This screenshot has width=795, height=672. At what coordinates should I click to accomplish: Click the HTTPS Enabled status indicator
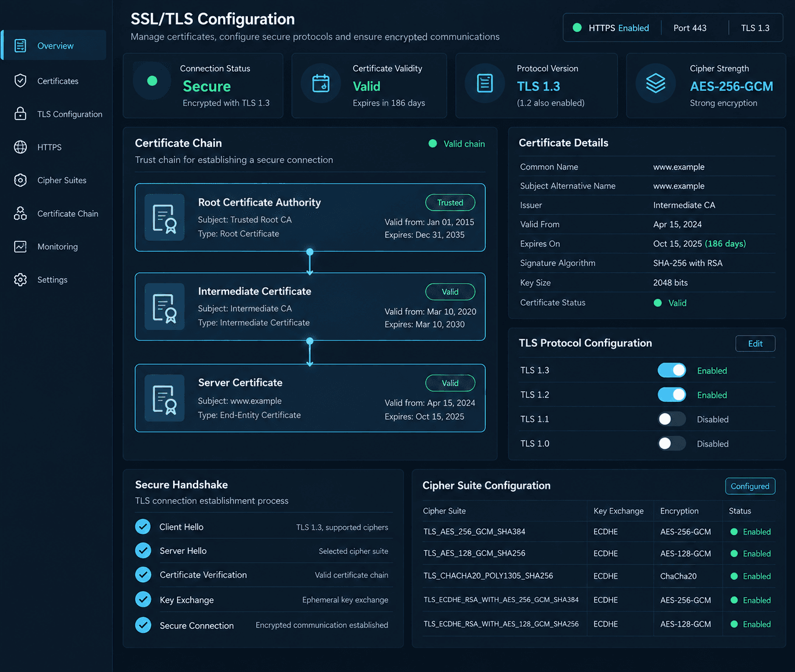[611, 28]
